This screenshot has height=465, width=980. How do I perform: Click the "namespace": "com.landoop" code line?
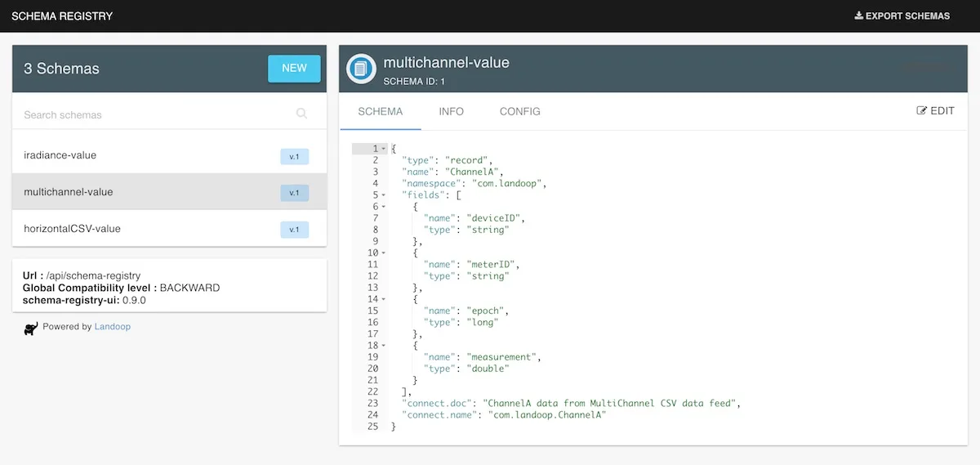(474, 184)
